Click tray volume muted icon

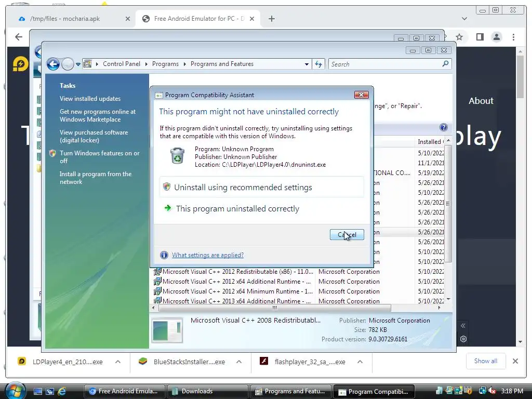[492, 391]
